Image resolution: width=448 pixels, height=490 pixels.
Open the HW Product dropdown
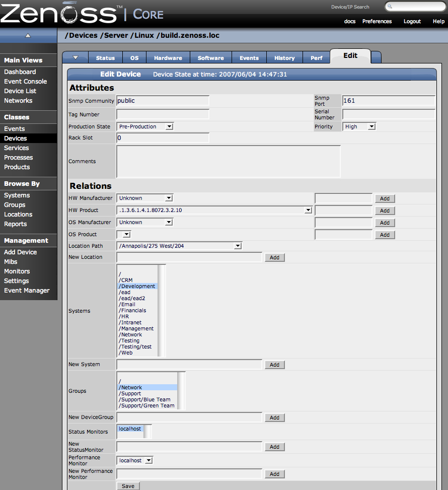(214, 210)
